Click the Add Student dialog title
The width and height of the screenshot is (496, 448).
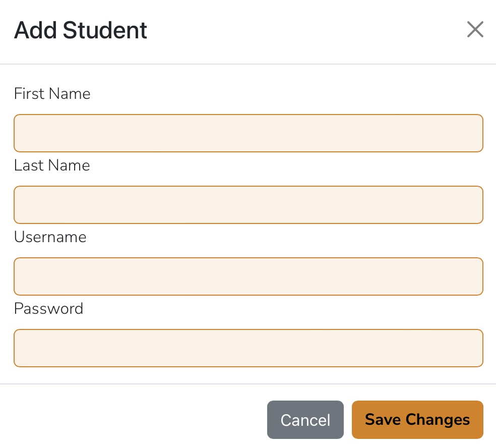coord(81,30)
